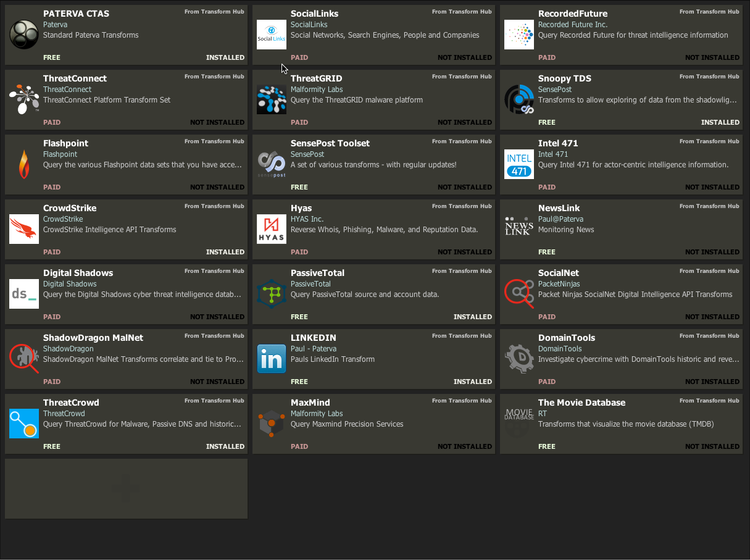Select the Social Links logo icon

tap(272, 35)
